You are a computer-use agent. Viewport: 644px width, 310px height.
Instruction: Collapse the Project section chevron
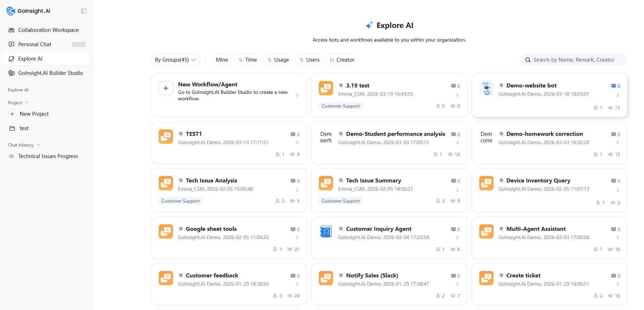[x=27, y=102]
